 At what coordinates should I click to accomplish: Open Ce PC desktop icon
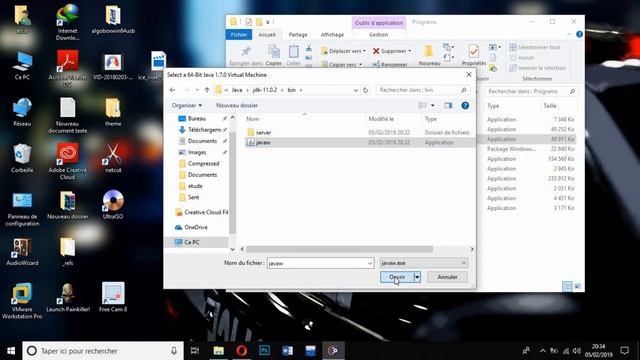(22, 65)
